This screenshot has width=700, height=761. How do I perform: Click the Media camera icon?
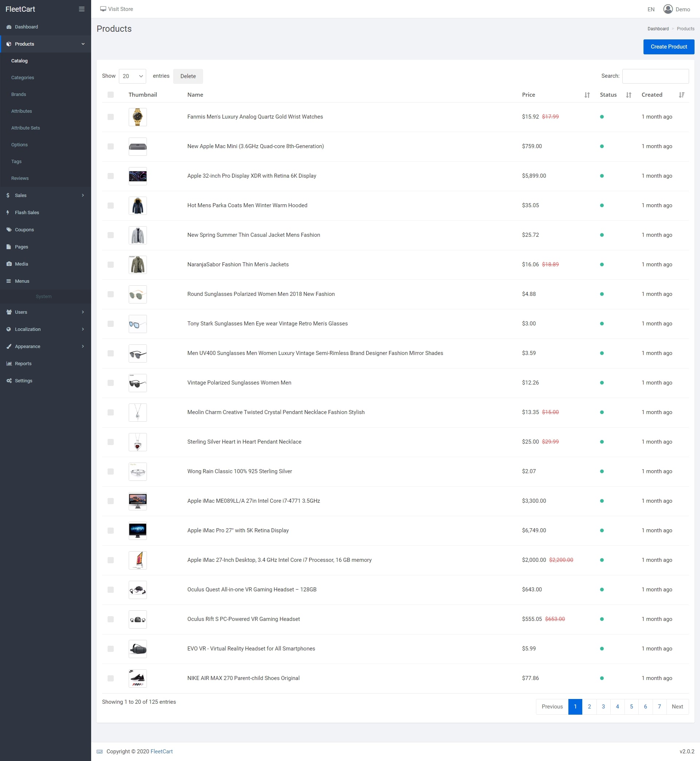click(9, 264)
